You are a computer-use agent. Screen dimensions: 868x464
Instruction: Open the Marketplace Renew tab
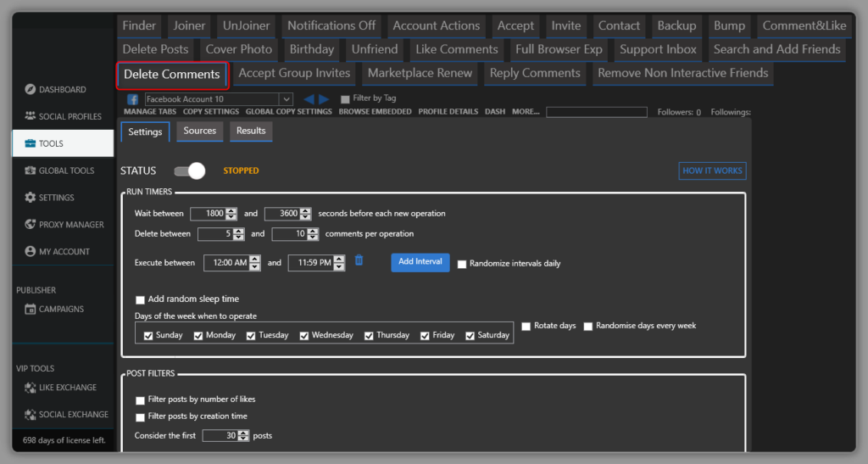(x=420, y=73)
